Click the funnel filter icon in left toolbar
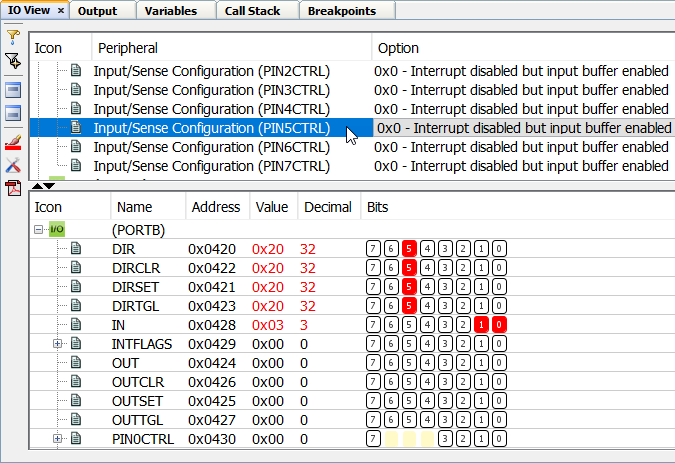The height and width of the screenshot is (463, 675). [x=13, y=36]
